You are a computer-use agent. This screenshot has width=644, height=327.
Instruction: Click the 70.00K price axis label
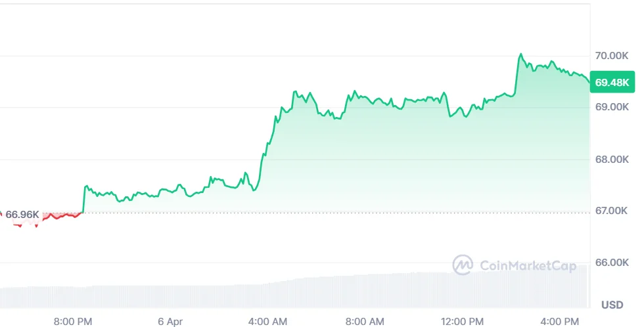click(611, 56)
